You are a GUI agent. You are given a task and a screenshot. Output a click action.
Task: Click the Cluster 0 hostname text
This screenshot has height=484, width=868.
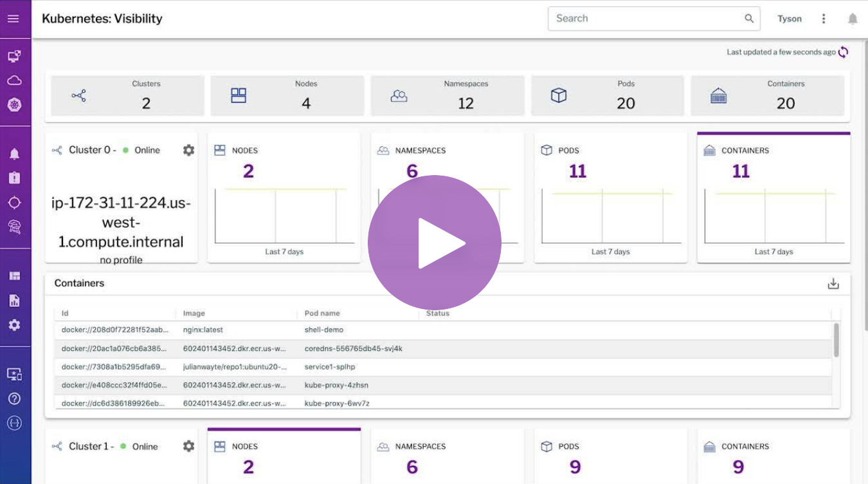[121, 223]
